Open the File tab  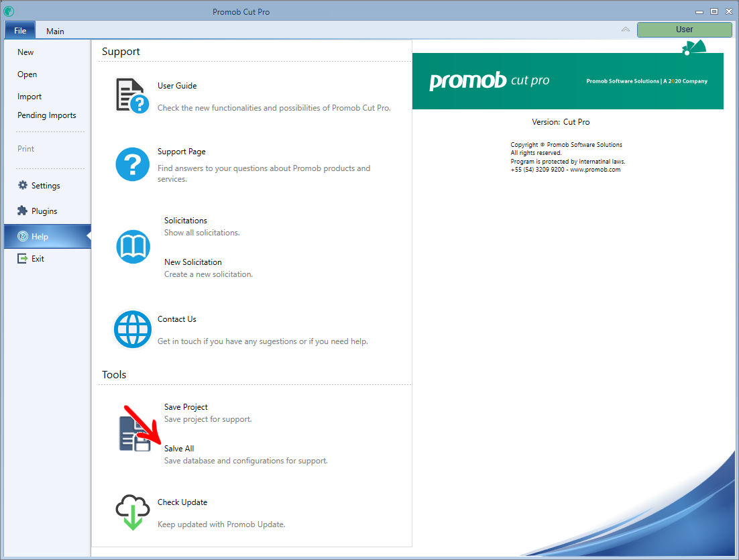coord(20,31)
